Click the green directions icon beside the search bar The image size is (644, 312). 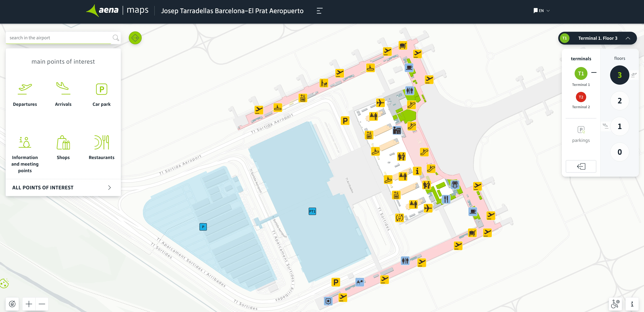(x=135, y=38)
